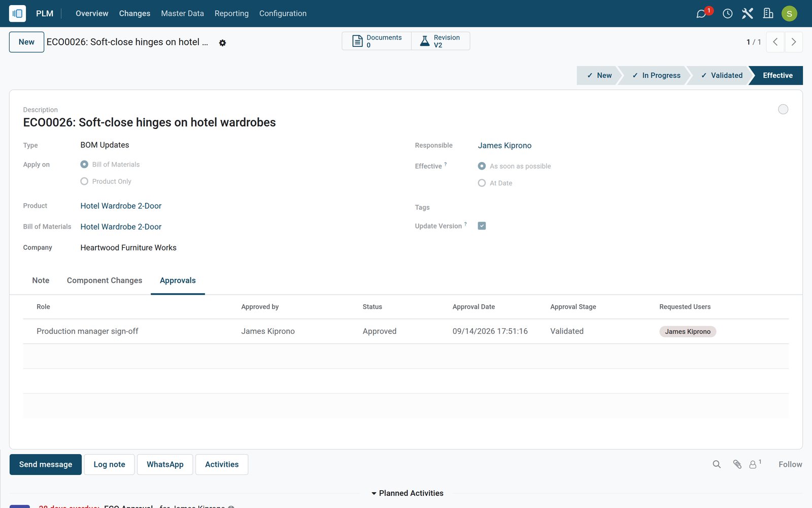The image size is (812, 508).
Task: Open the Changes menu
Action: [134, 13]
